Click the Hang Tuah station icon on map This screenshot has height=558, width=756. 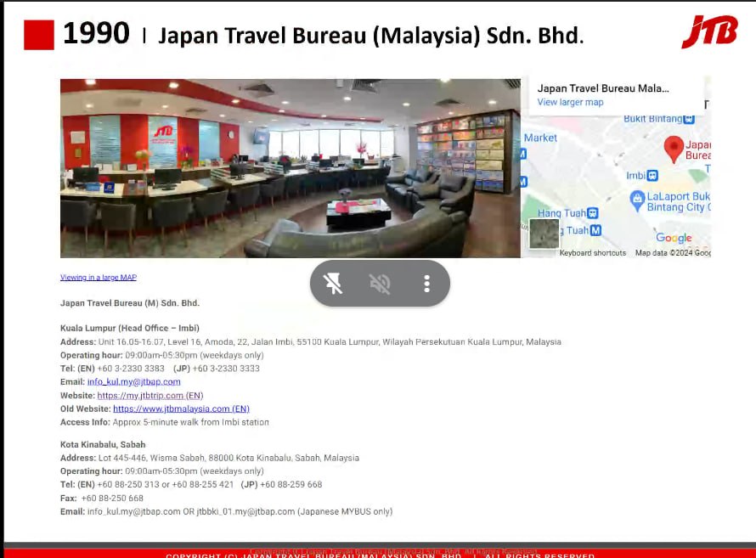(593, 213)
